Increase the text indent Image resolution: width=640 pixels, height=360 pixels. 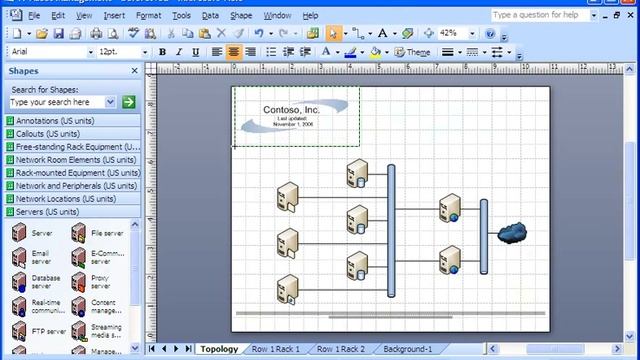[305, 52]
